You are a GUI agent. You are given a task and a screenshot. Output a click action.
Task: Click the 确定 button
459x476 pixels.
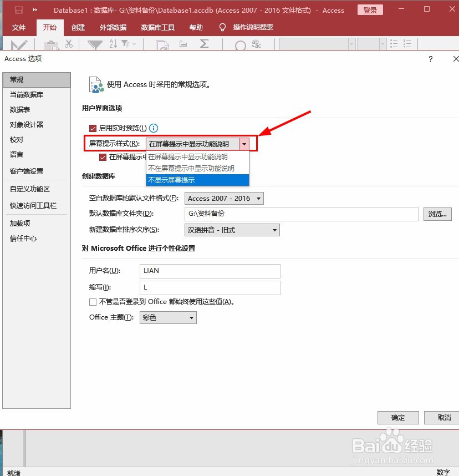coord(398,418)
